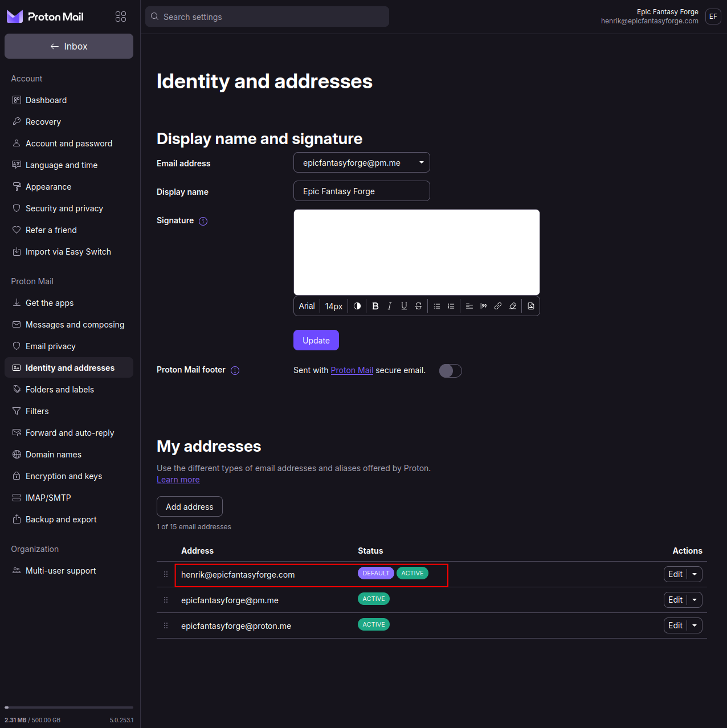Screen dimensions: 727x728
Task: Open Forward and auto-reply settings
Action: click(x=69, y=433)
